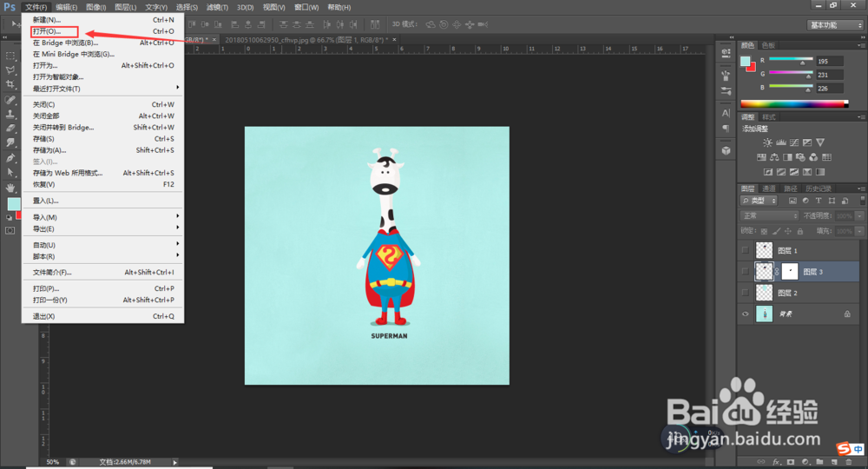Click the color spectrum ramp bar
This screenshot has width=868, height=469.
click(x=794, y=103)
